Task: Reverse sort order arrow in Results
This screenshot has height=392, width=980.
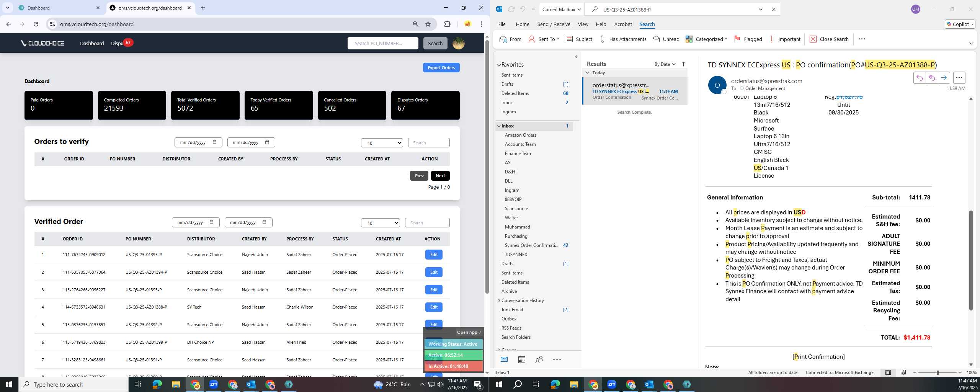Action: tap(683, 64)
